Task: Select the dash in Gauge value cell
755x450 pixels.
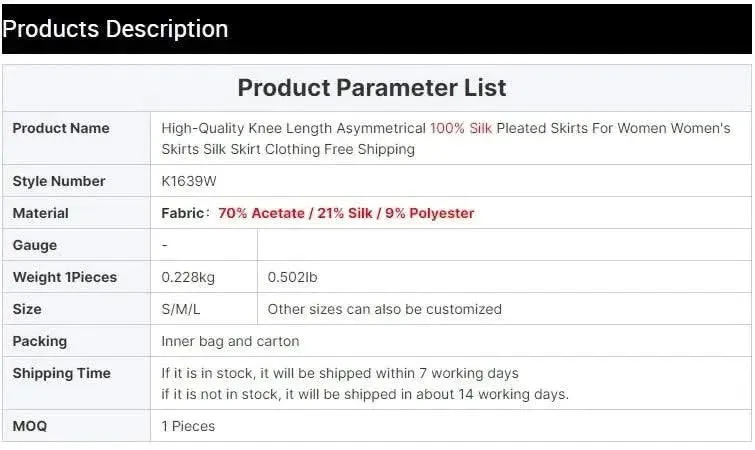Action: click(x=165, y=245)
